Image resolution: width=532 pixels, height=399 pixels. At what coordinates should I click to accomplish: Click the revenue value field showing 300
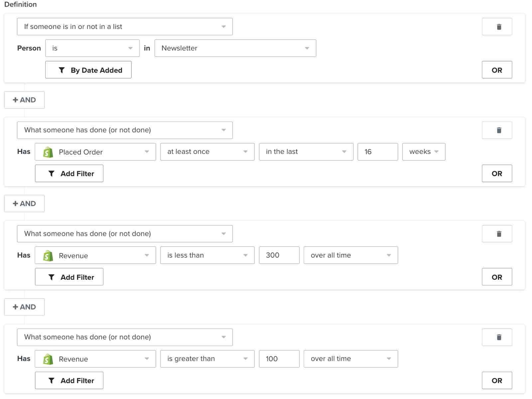[x=279, y=255]
